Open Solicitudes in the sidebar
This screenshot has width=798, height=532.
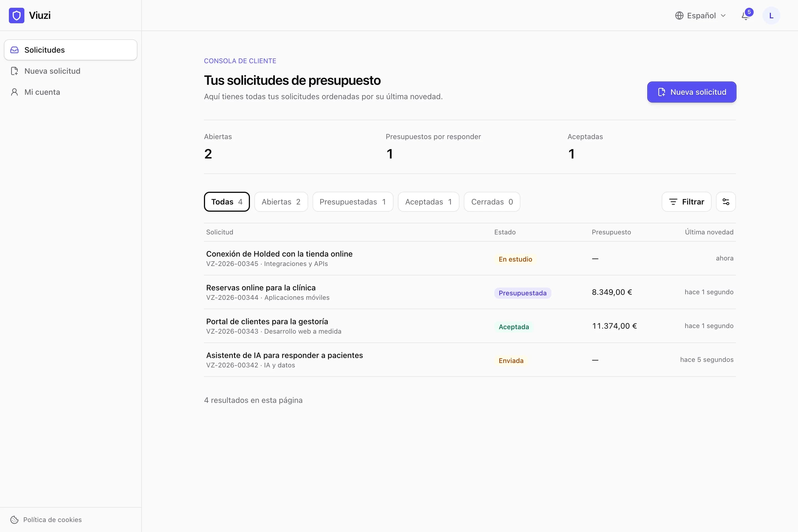[x=71, y=50]
